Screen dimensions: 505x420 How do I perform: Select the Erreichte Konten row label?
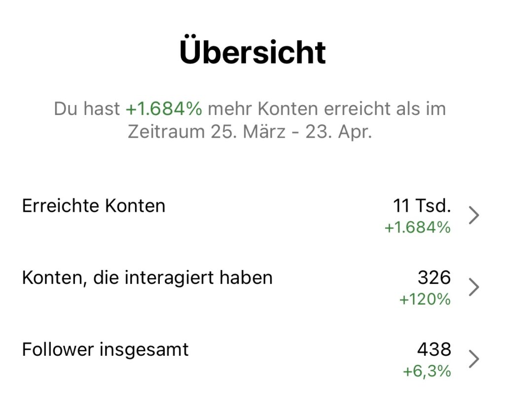click(x=94, y=206)
